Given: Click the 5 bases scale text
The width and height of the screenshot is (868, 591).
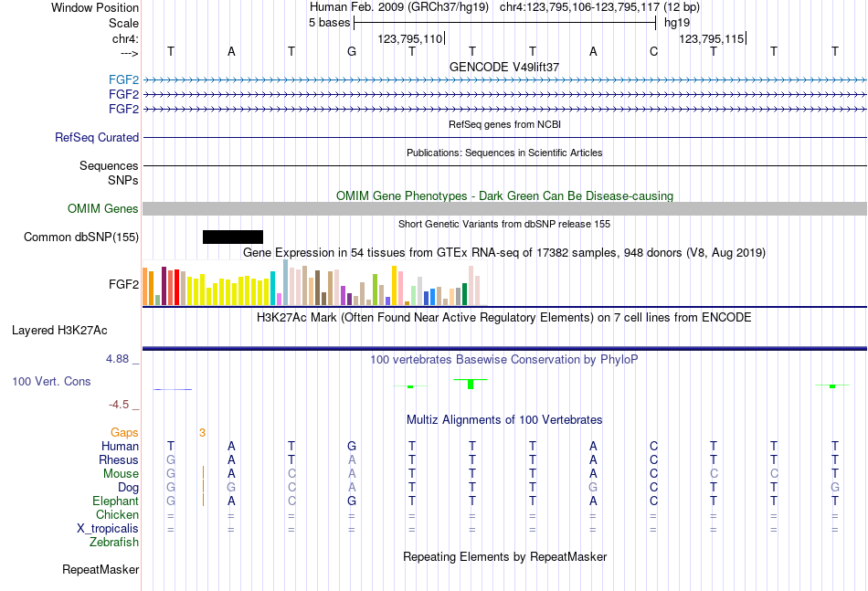Looking at the screenshot, I should click(x=329, y=23).
